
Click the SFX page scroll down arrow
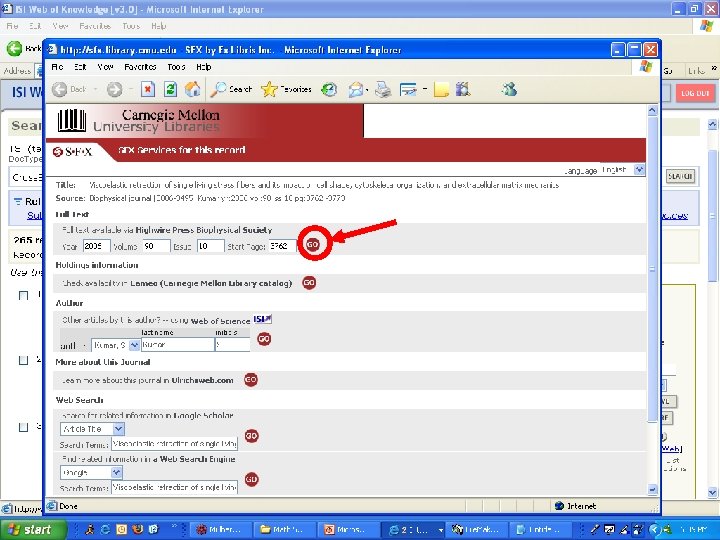coord(652,489)
